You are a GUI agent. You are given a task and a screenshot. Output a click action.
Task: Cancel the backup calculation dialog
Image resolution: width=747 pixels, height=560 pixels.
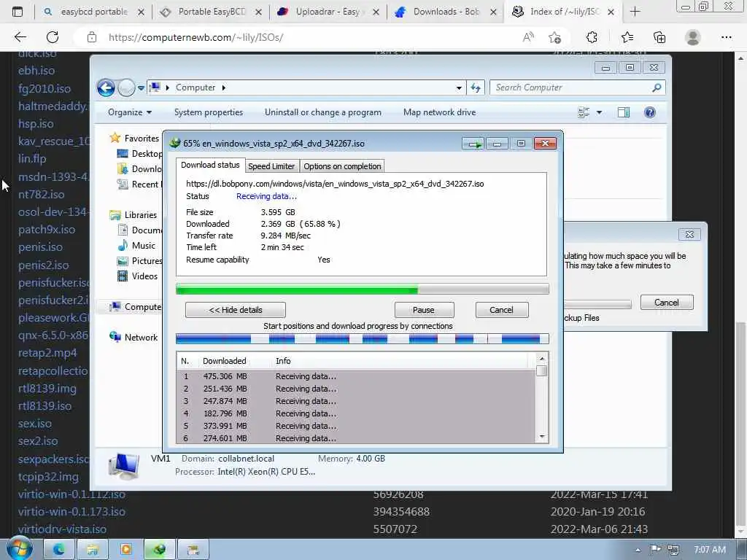point(667,303)
